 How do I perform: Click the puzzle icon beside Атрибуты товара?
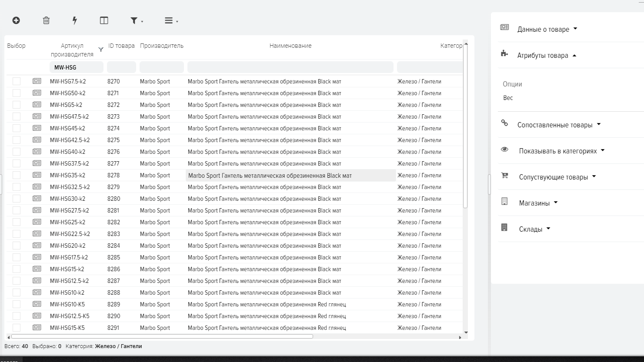point(504,53)
